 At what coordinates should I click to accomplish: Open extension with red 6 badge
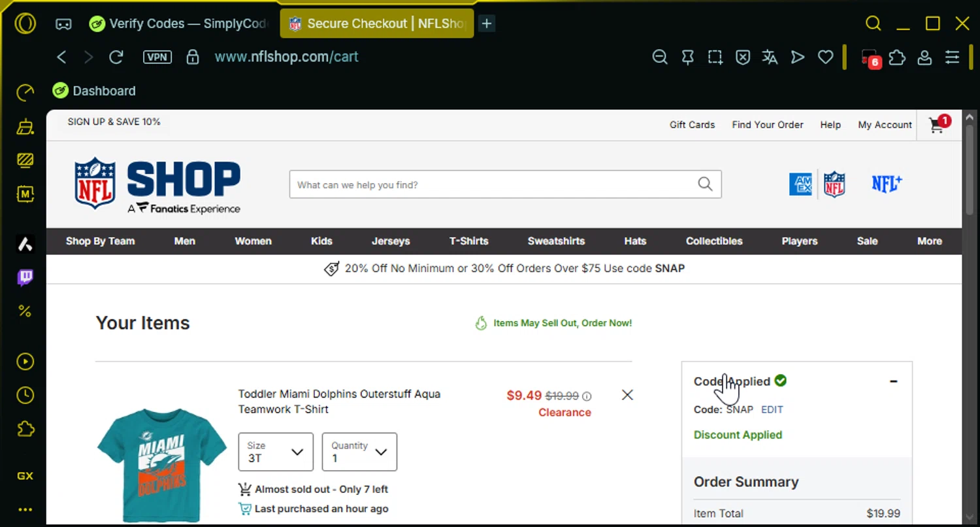click(x=870, y=58)
